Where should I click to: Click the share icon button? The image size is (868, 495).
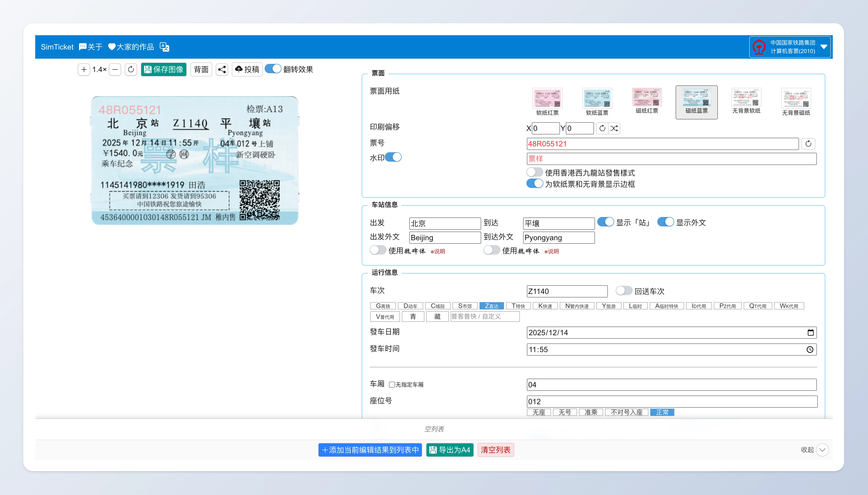[222, 69]
